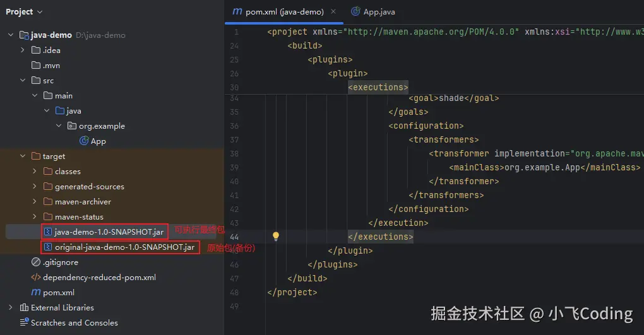Click the java-demo project folder icon

point(24,35)
